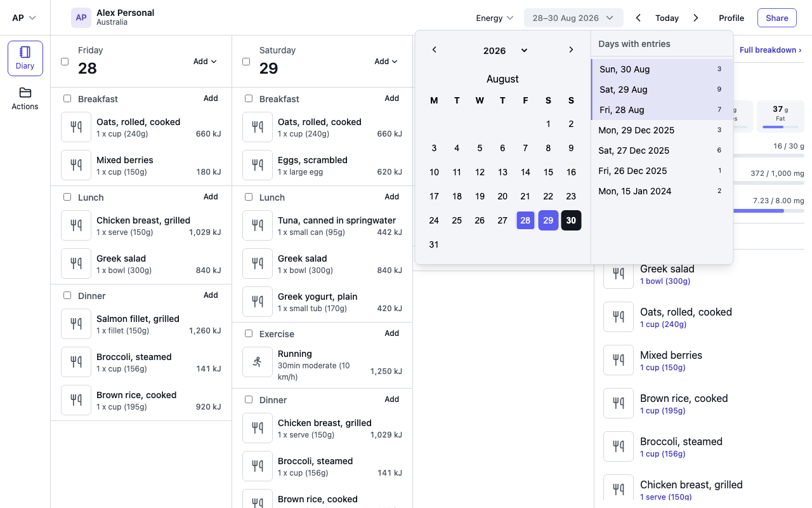
Task: Open Saturday's day-level Add dropdown
Action: tap(386, 62)
